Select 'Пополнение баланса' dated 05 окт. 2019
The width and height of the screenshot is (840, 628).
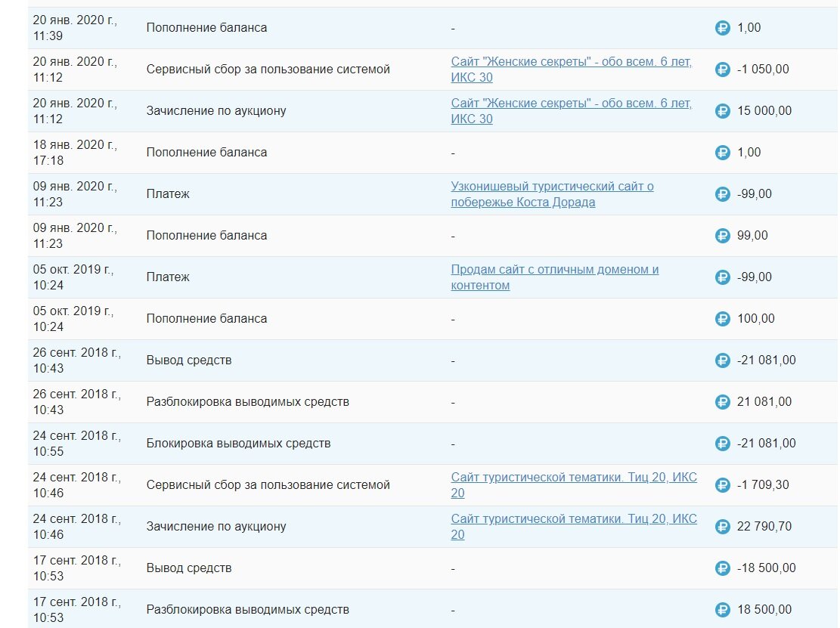tap(206, 319)
